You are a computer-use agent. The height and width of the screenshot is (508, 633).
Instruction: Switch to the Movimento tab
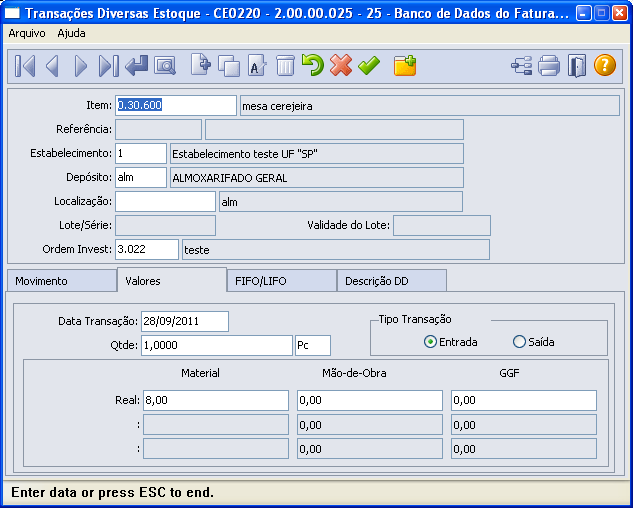(x=62, y=281)
